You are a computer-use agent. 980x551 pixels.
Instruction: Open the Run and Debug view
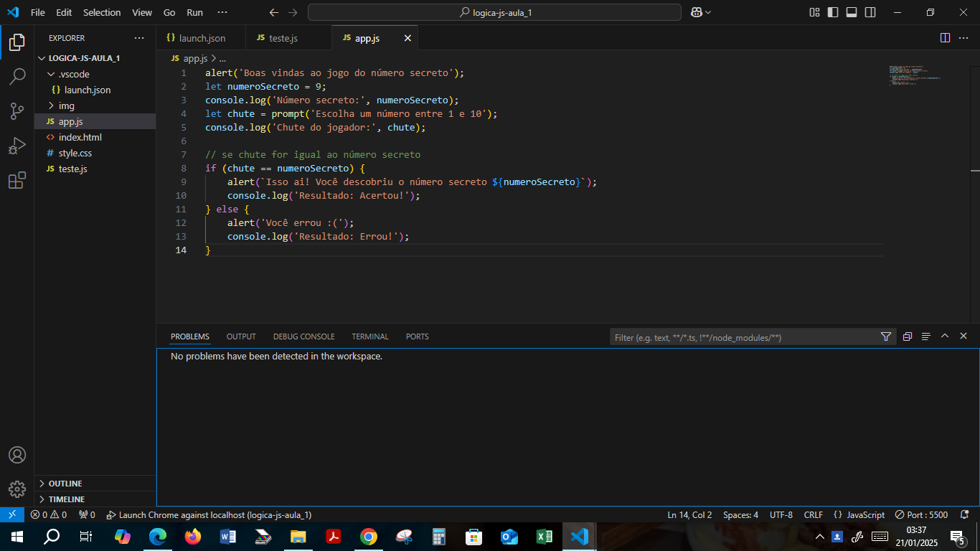coord(17,146)
